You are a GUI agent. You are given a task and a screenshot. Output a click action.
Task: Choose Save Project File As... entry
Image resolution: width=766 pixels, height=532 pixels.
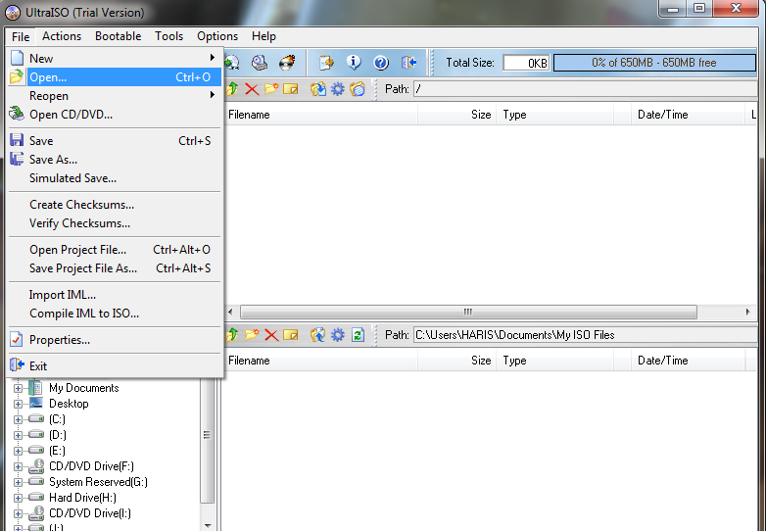coord(115,267)
